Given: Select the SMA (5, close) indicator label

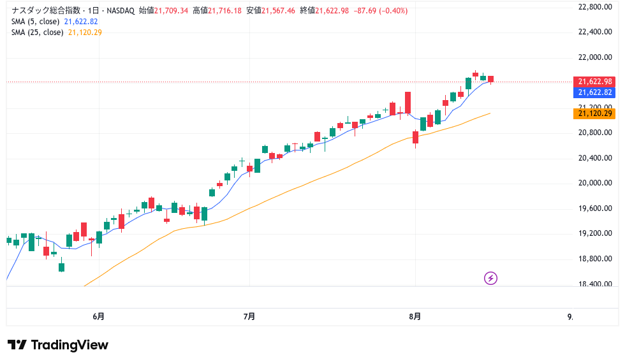Looking at the screenshot, I should [36, 22].
